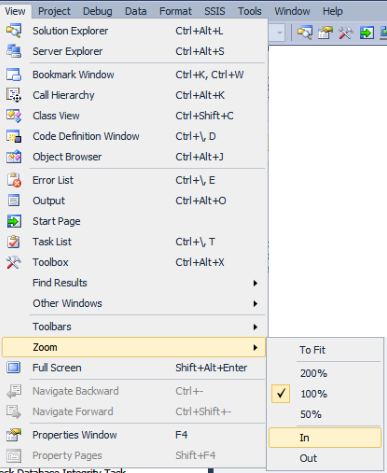Click the Code Definition Window icon

14,136
